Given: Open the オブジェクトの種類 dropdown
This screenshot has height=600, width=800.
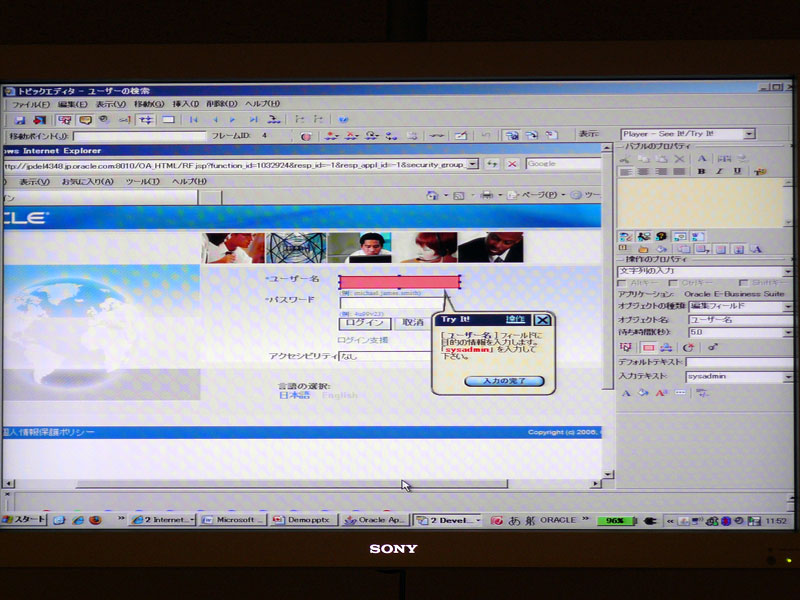Looking at the screenshot, I should 788,306.
